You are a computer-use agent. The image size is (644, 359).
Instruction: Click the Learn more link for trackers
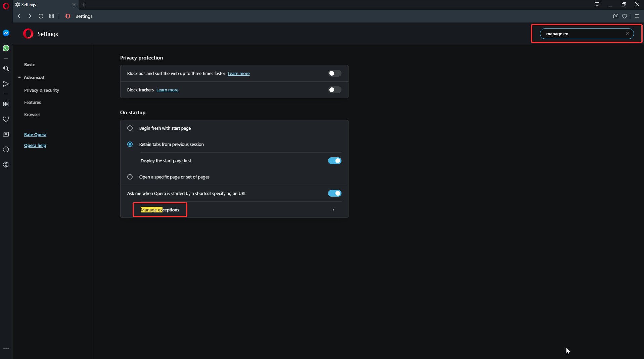click(x=167, y=90)
